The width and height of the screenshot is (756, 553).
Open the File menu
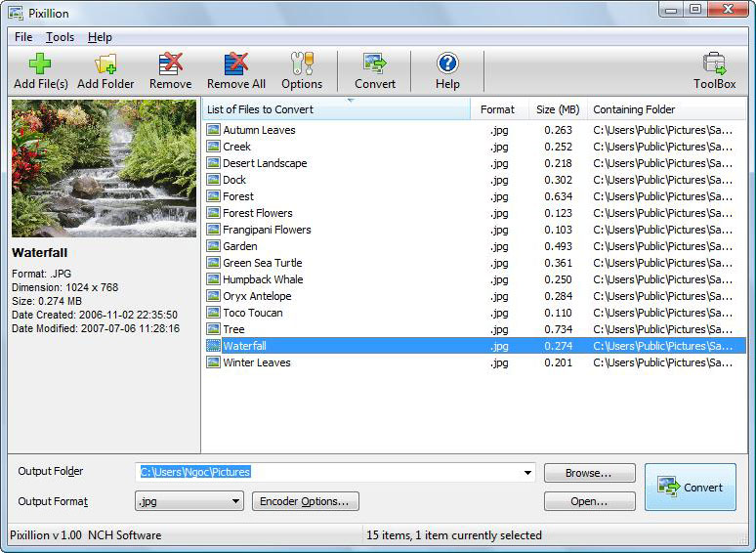[x=23, y=37]
